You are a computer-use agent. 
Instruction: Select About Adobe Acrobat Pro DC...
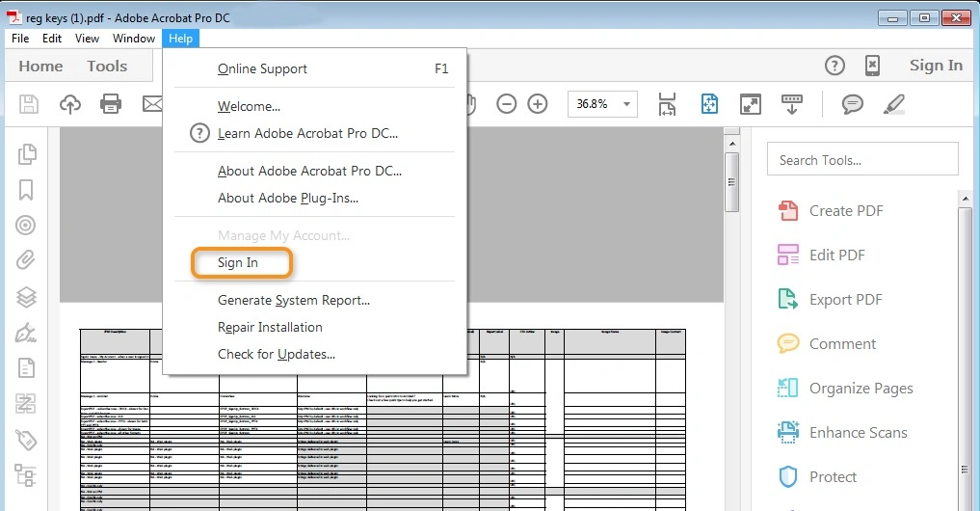(x=314, y=171)
